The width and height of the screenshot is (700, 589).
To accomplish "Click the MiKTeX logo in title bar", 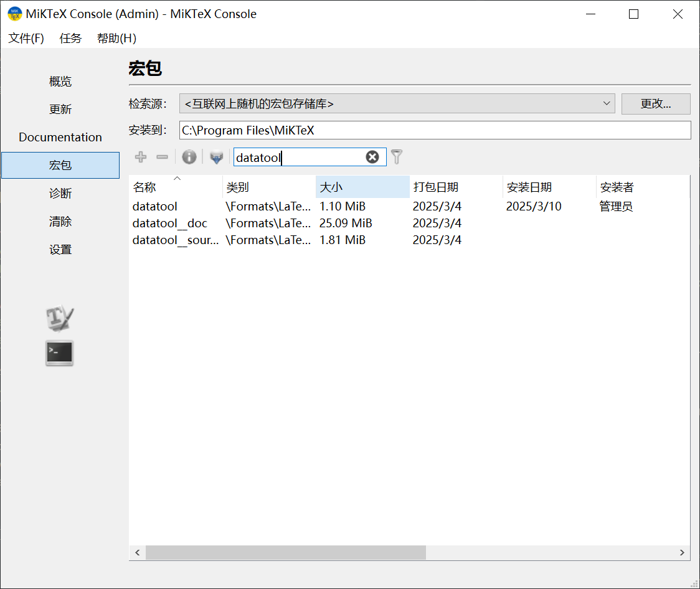I will pos(14,14).
